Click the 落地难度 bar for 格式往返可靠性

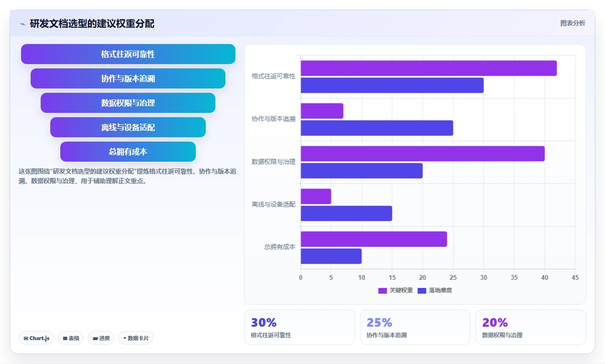tap(392, 85)
